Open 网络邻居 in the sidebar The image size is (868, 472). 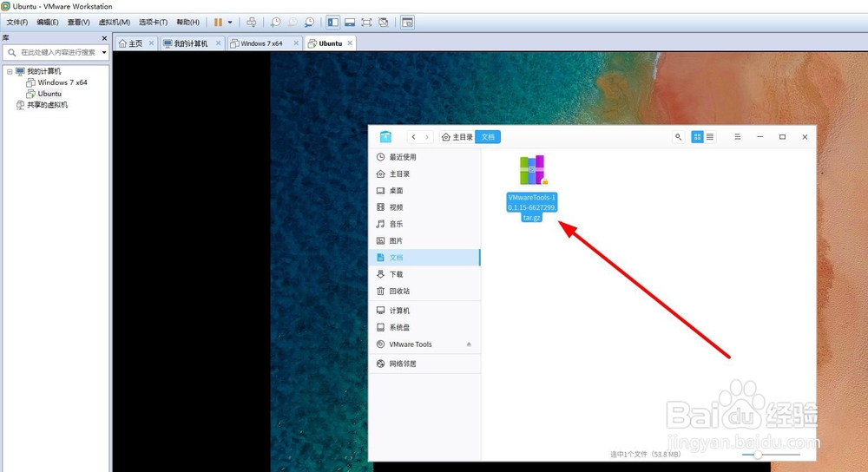pyautogui.click(x=424, y=364)
